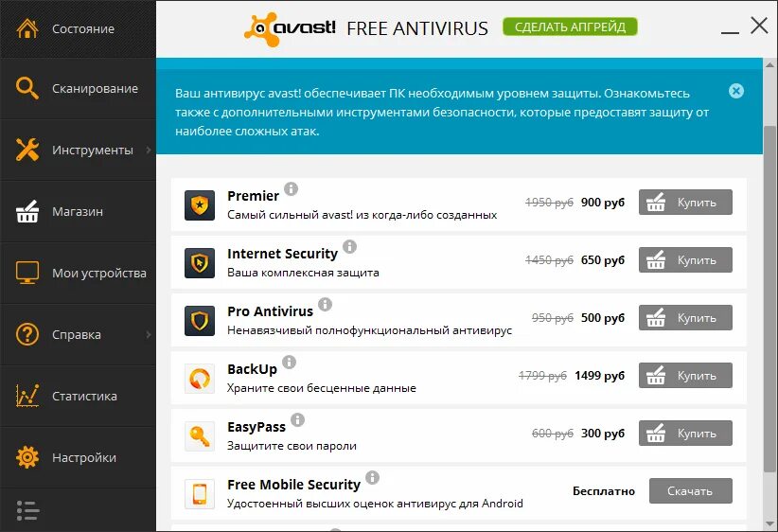Image resolution: width=778 pixels, height=532 pixels.
Task: Click the info icon beside BackUp
Action: point(290,362)
